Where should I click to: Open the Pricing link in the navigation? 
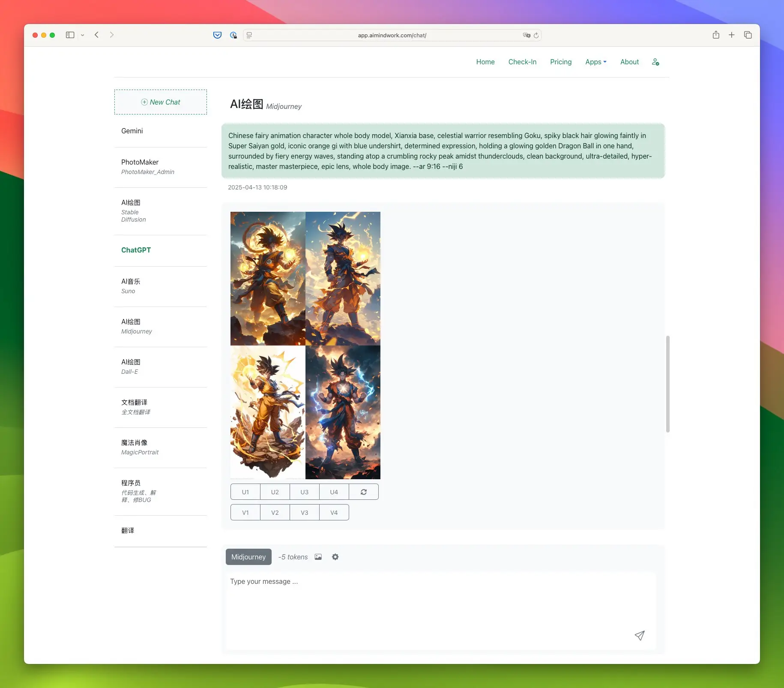coord(561,62)
